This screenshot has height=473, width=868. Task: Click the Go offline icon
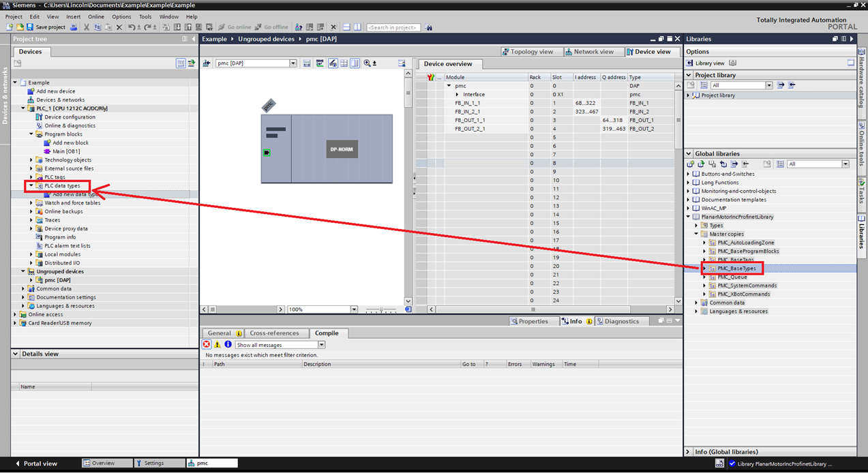(x=256, y=27)
